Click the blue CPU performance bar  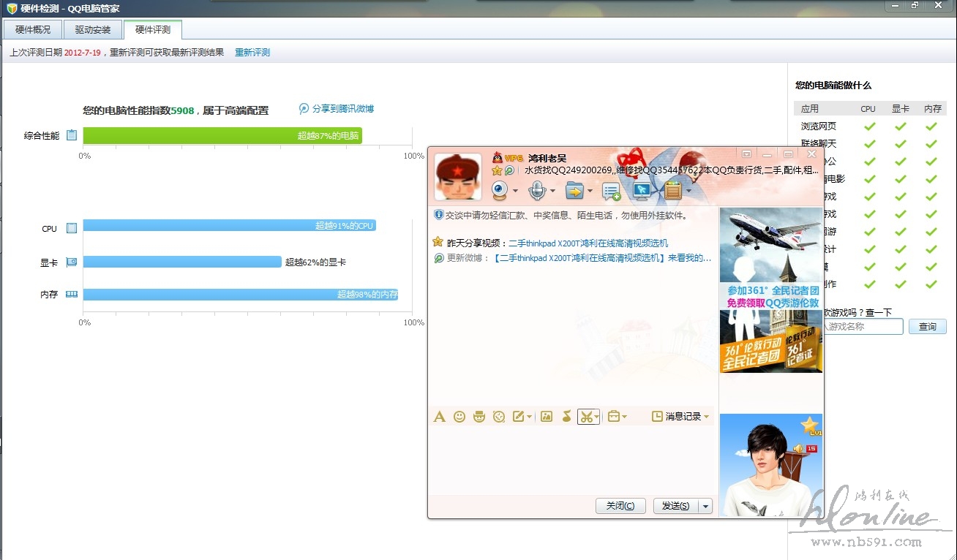[229, 226]
